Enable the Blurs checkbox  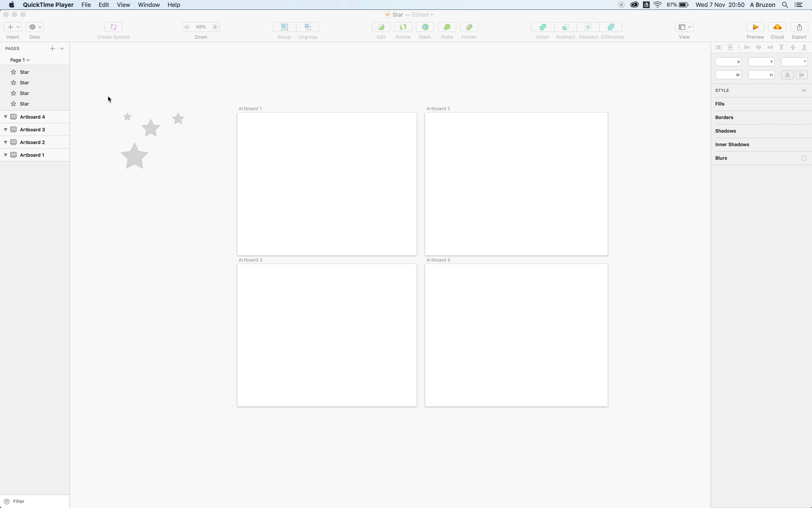[804, 158]
